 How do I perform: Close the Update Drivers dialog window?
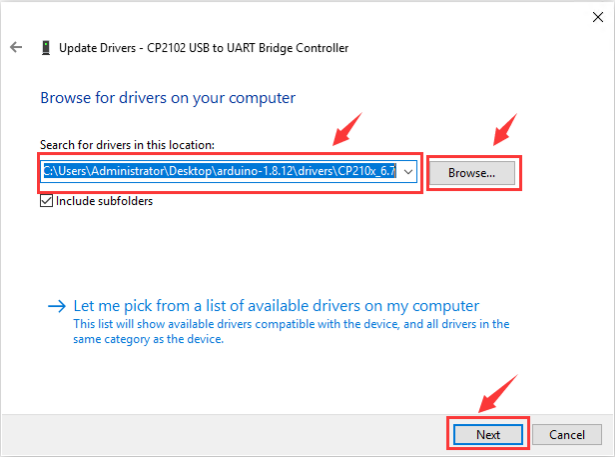coord(598,14)
